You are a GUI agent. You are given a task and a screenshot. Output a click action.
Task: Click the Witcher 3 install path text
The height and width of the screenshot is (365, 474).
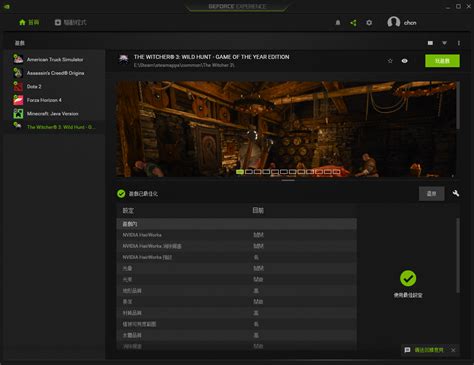tap(184, 65)
